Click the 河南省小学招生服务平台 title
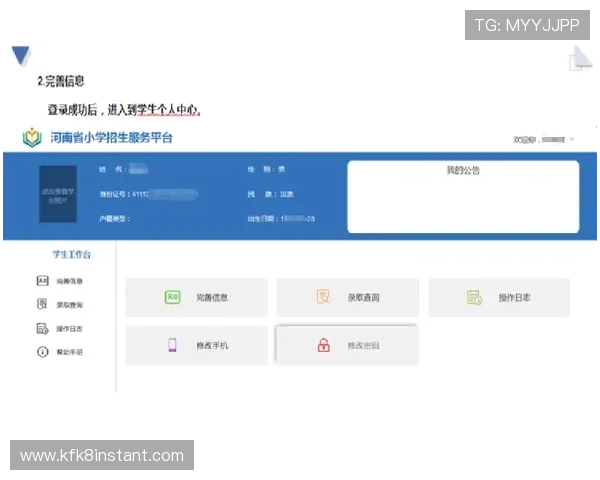Viewport: 600px width, 480px height. tap(111, 137)
